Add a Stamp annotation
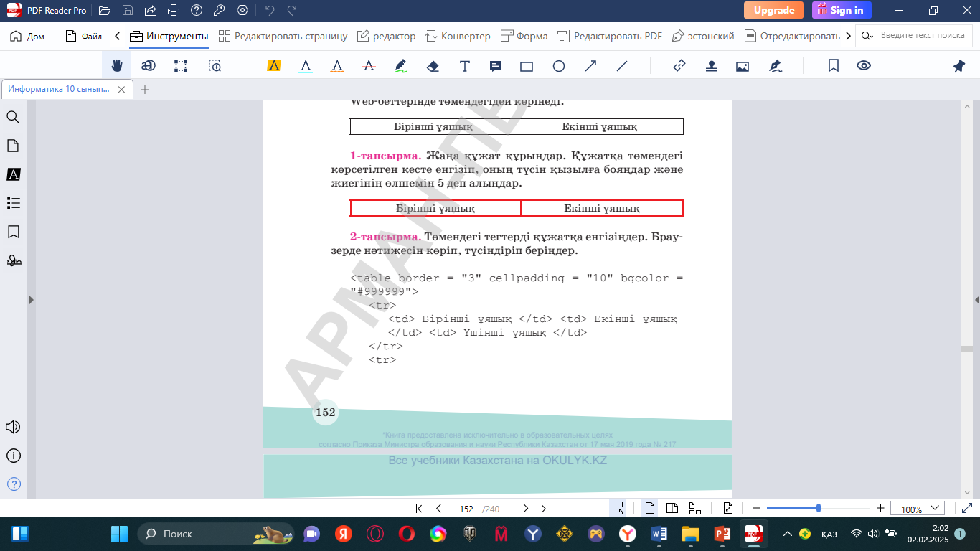This screenshot has height=551, width=980. pyautogui.click(x=711, y=66)
